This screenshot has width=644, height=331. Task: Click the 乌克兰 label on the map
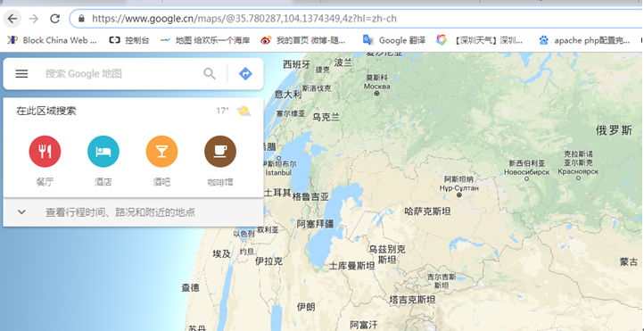(326, 118)
